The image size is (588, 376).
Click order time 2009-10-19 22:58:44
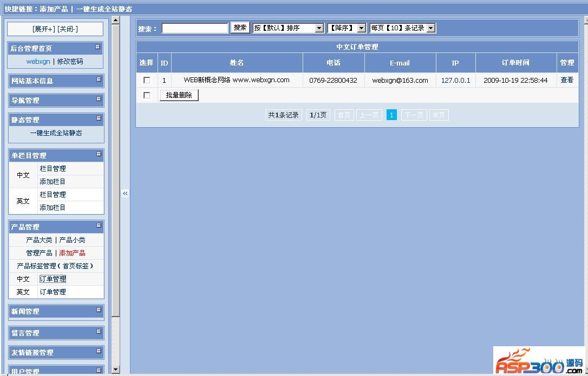pos(515,80)
